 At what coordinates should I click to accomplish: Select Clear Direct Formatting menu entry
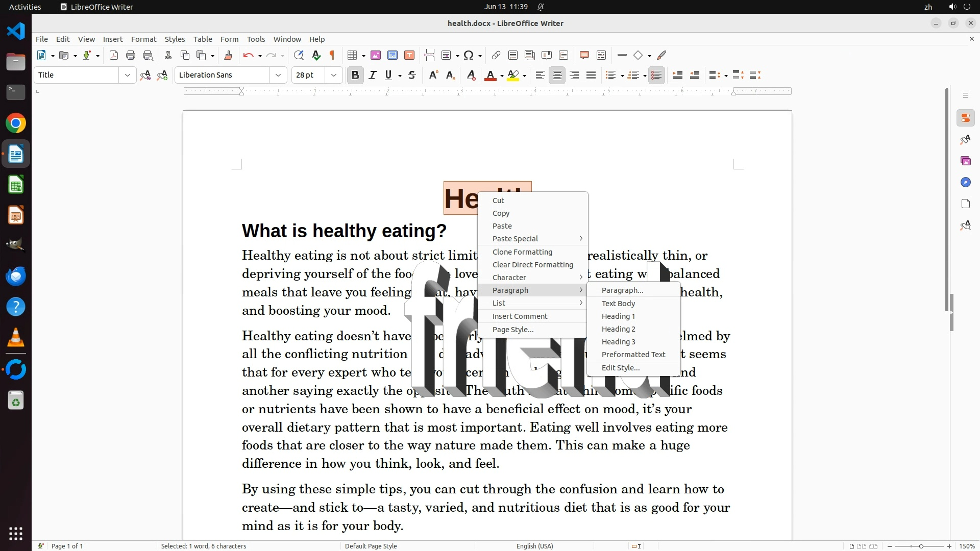(532, 265)
